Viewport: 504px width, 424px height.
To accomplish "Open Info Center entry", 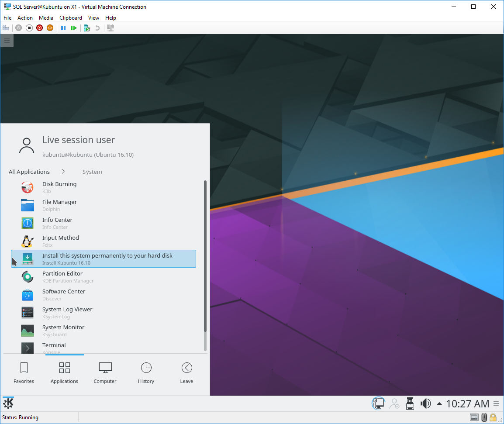I will (104, 223).
